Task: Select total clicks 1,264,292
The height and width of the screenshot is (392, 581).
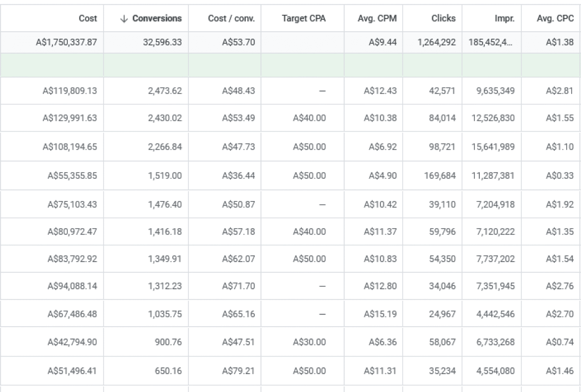Action: 437,42
